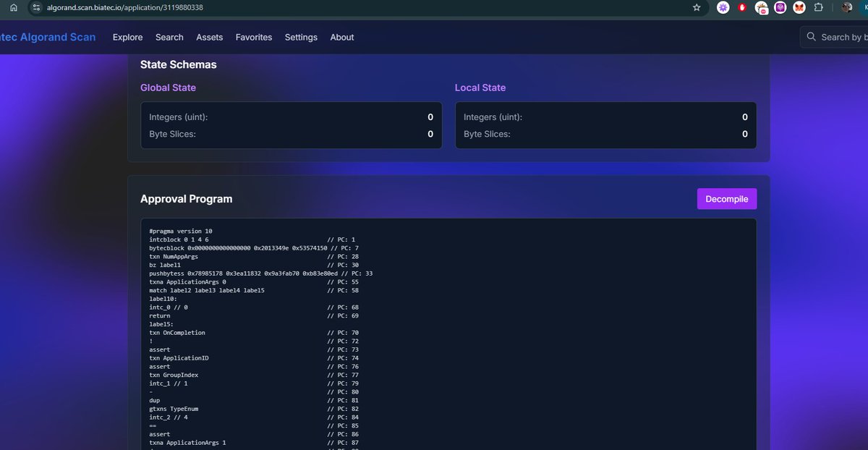Viewport: 868px width, 450px height.
Task: Open site information icon in address bar
Action: tap(36, 7)
